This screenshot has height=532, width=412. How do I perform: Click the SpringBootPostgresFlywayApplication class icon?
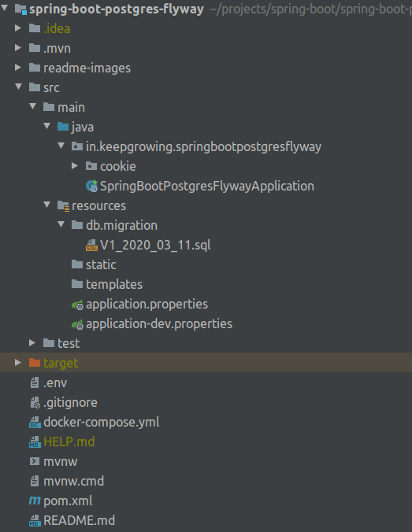click(91, 186)
